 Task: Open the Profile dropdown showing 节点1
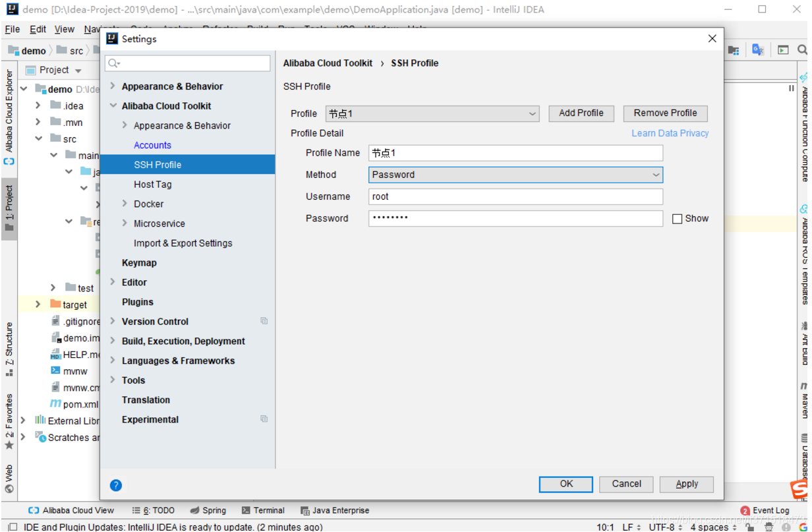pos(432,113)
